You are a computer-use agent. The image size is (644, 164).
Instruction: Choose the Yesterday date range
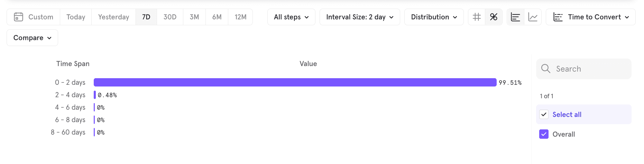coord(113,17)
